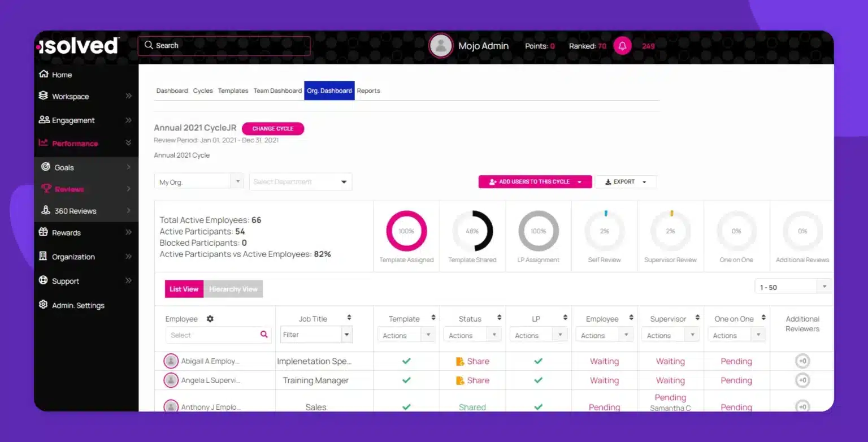This screenshot has height=442, width=868.
Task: Open the Reports tab
Action: coord(368,90)
